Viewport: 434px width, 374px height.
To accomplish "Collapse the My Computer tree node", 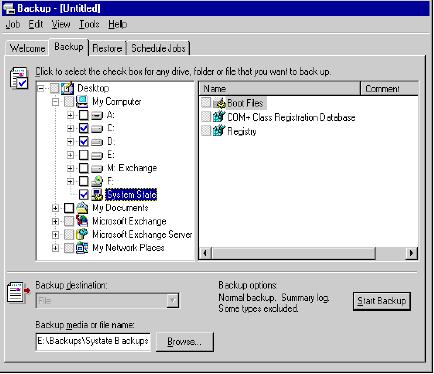I will (55, 102).
